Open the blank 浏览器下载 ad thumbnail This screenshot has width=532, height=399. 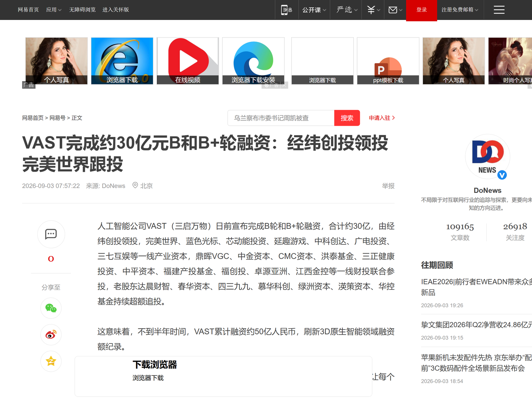pos(323,61)
